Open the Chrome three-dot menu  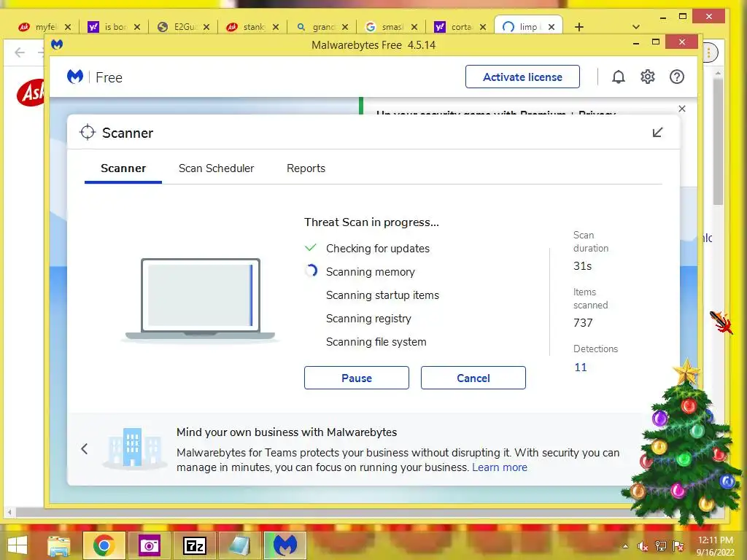tap(709, 52)
